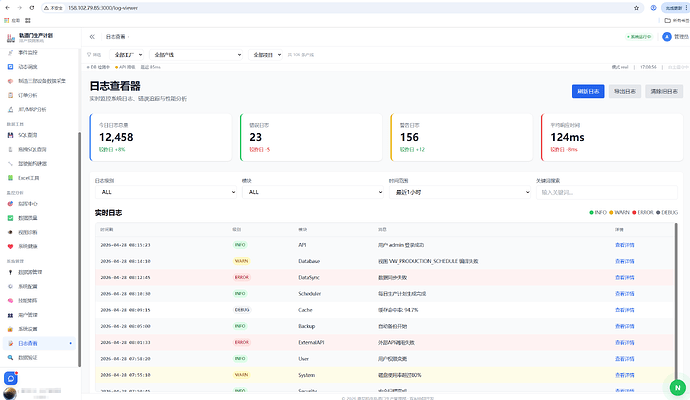Bookmark this page with star icon
690x400 pixels.
point(636,8)
